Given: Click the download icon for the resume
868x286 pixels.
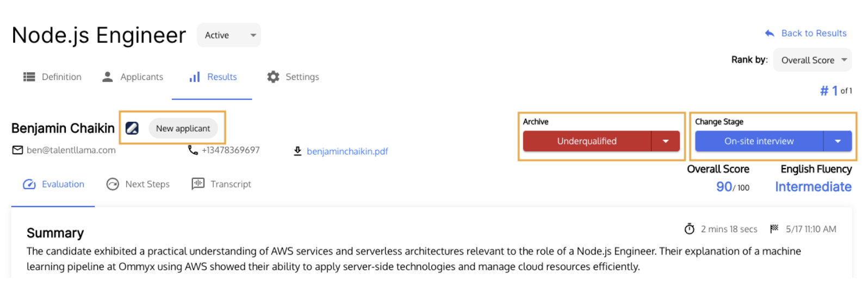Looking at the screenshot, I should [x=297, y=151].
